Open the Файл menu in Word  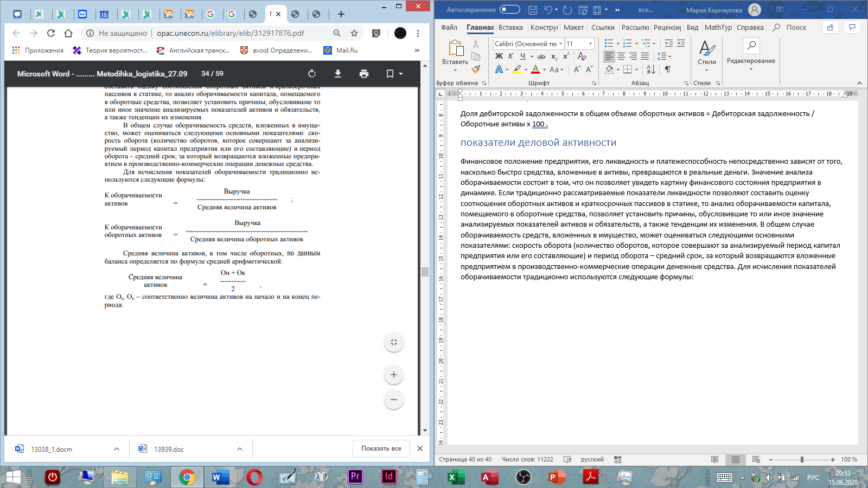pos(449,28)
